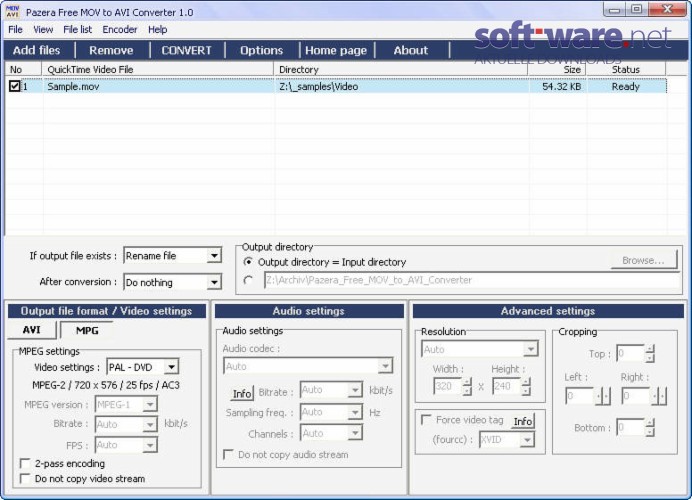Click the audio codec Info button
692x500 pixels.
[x=242, y=393]
